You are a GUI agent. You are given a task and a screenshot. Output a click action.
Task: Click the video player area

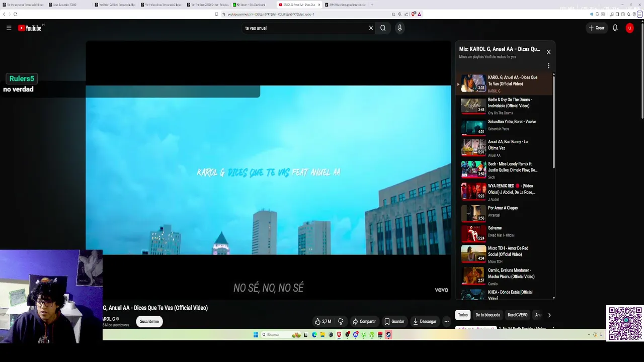[268, 170]
